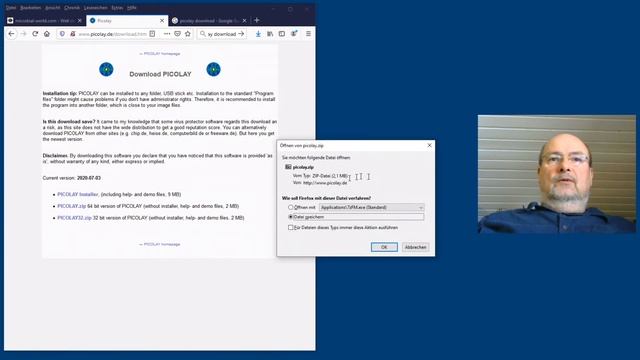Open the Firefox home page
This screenshot has height=360, width=640.
click(x=47, y=34)
